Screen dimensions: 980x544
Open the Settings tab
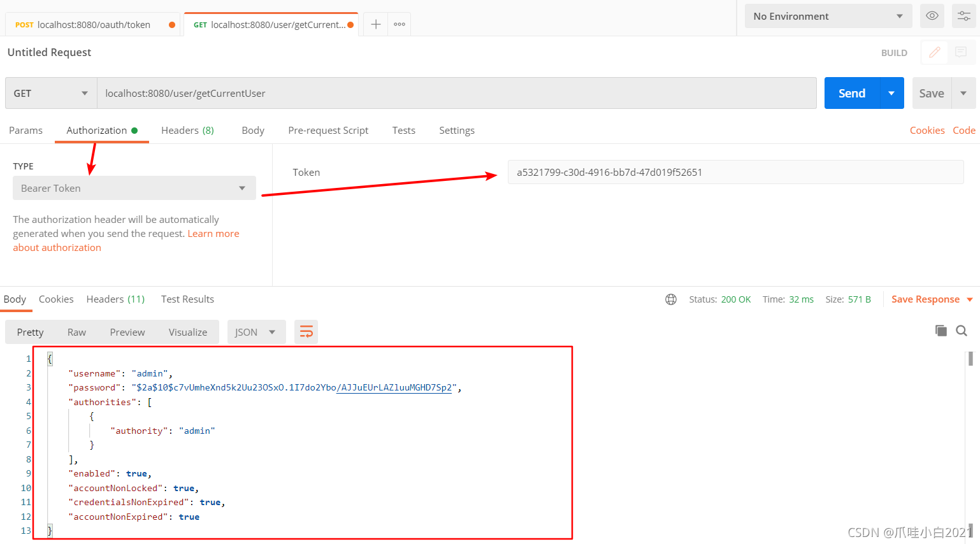457,130
